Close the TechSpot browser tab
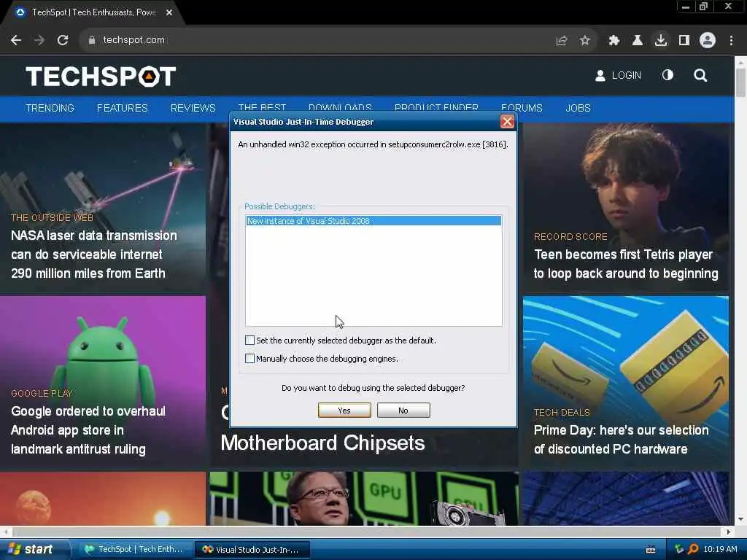This screenshot has width=747, height=560. pyautogui.click(x=169, y=12)
